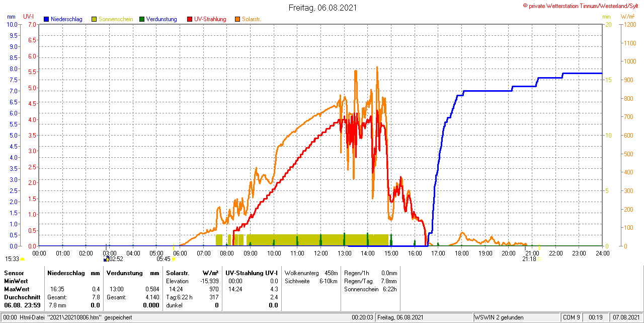Click the MaxWert row label
Screen dimensions: 644x323
tap(17, 289)
